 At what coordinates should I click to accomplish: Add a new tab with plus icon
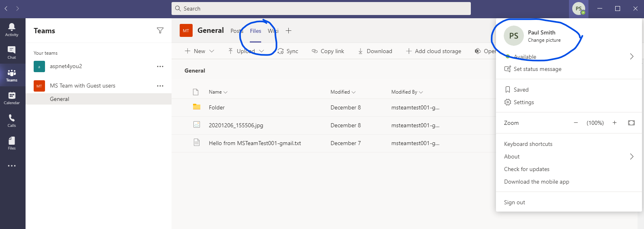coord(288,31)
